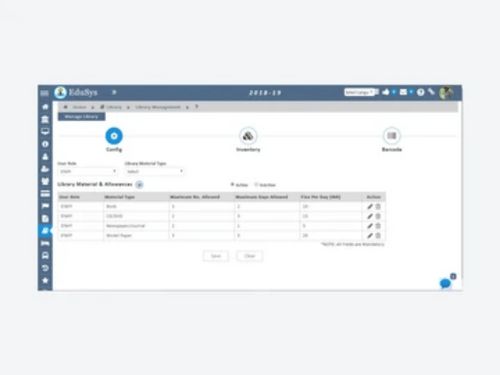Switch to the Inventory step
This screenshot has height=375, width=500.
(x=248, y=136)
